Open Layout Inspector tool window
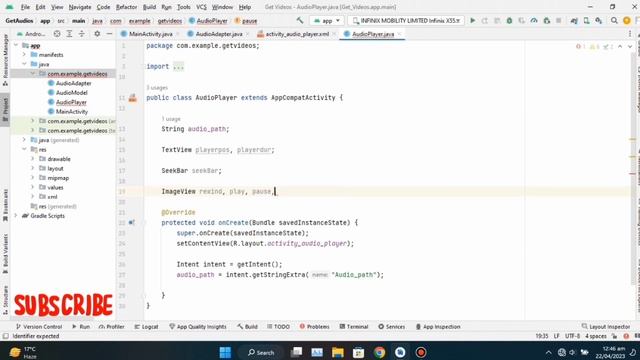640x360 pixels. 606,327
